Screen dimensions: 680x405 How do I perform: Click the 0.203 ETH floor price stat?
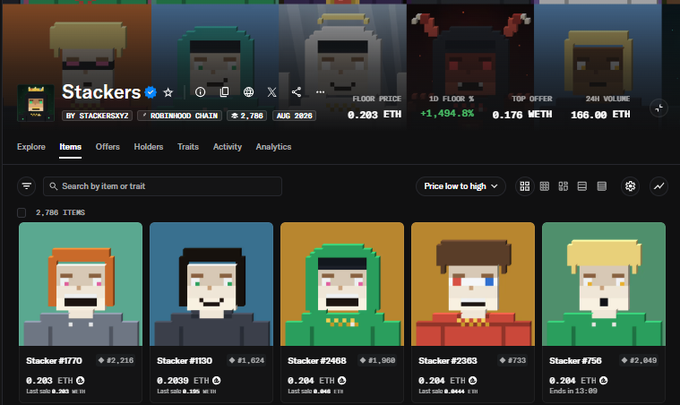tap(375, 114)
